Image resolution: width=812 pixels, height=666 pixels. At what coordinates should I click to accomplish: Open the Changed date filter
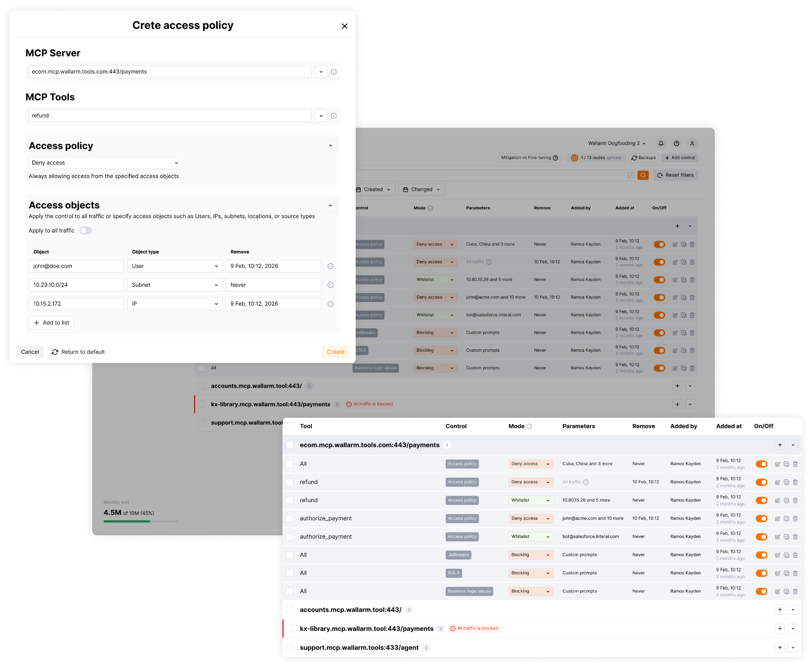click(x=421, y=189)
